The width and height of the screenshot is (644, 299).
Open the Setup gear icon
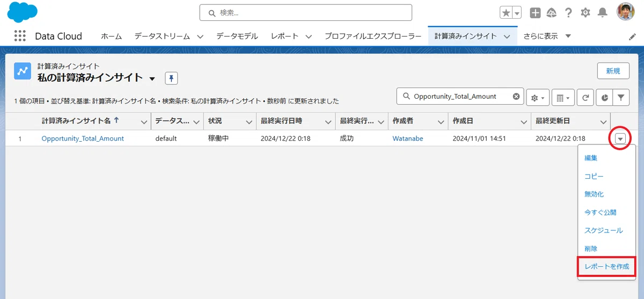[x=586, y=12]
